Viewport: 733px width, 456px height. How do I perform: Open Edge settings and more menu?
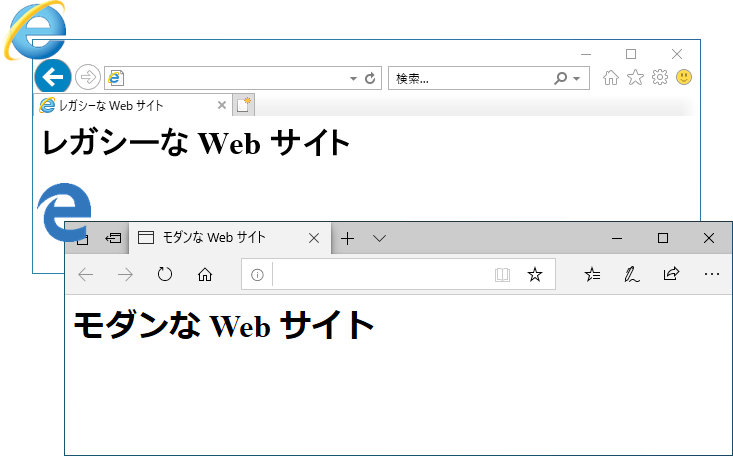(711, 274)
